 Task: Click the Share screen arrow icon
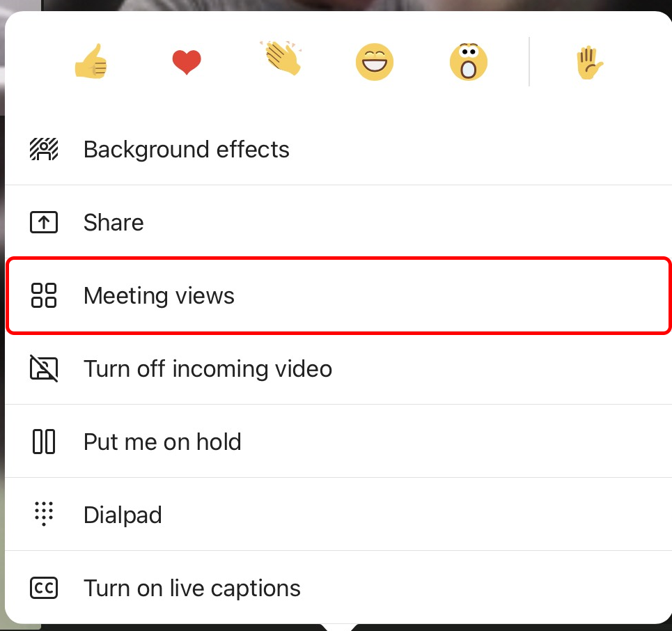pyautogui.click(x=44, y=223)
